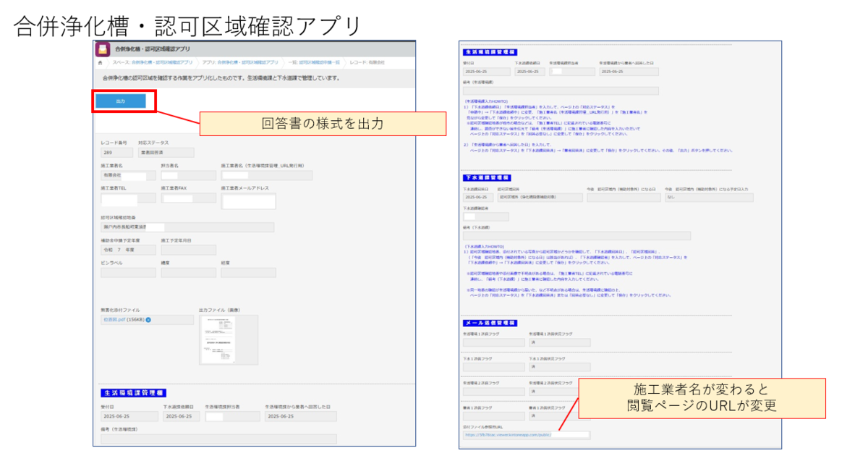Screen dimensions: 868x456
Task: Download the 位置図.pdf attachment
Action: coord(116,319)
